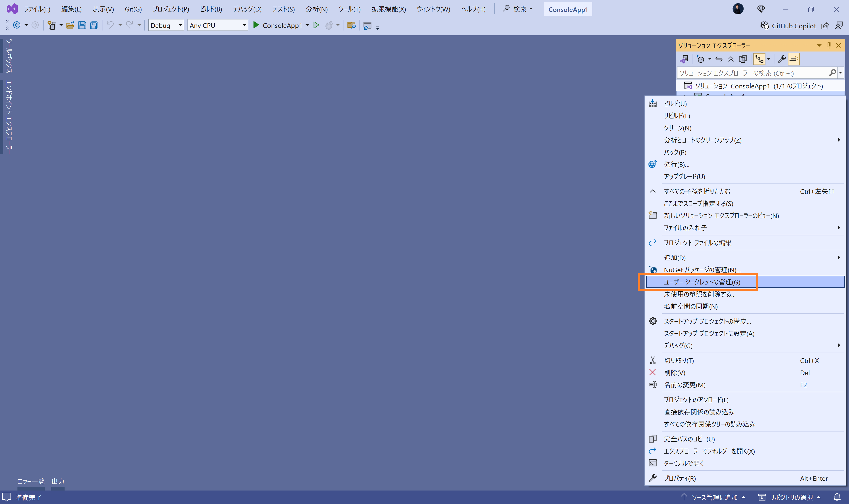
Task: Click the Find in Files folder icon
Action: pyautogui.click(x=352, y=25)
